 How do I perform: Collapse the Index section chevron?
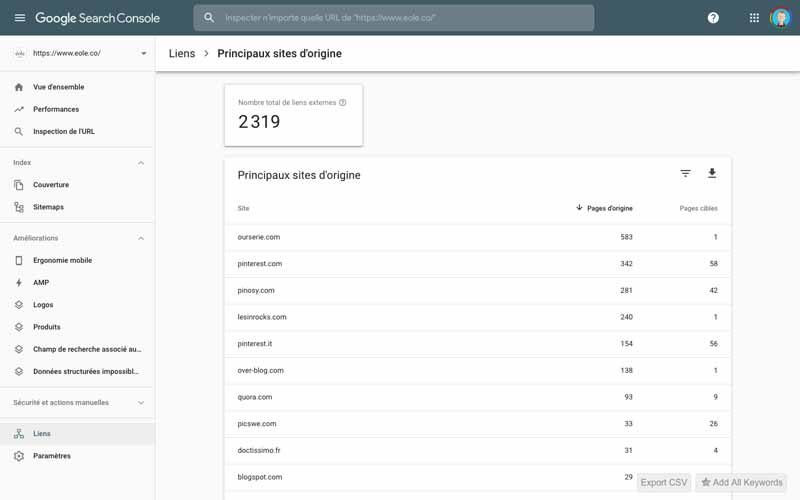click(x=141, y=163)
